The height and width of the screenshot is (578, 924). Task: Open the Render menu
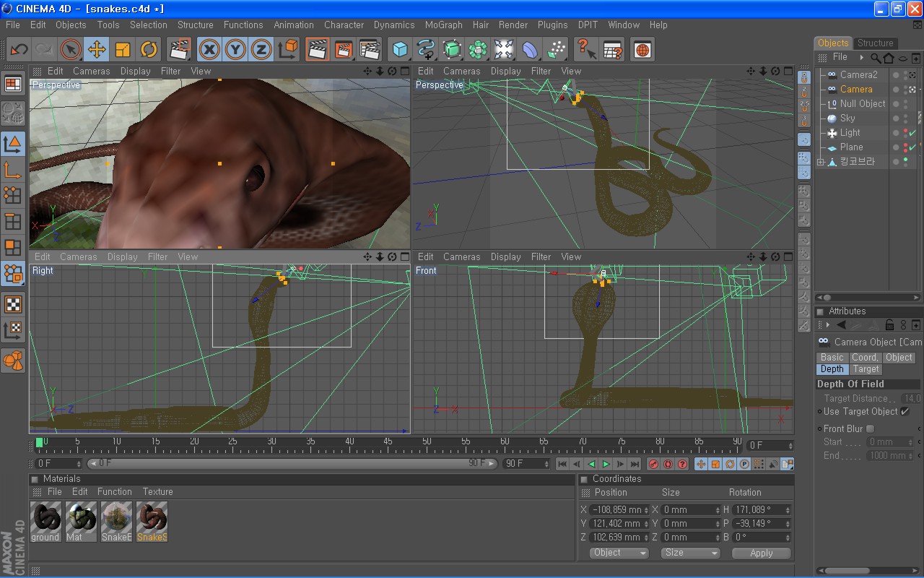tap(513, 25)
